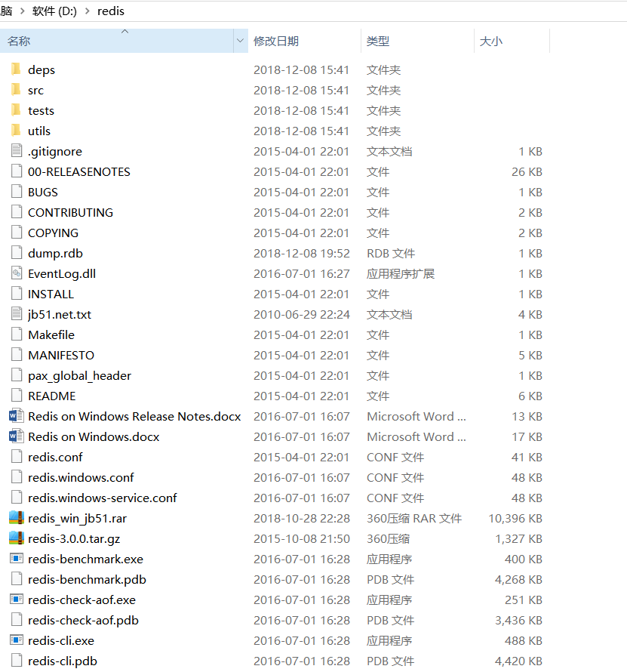627x672 pixels.
Task: Select the redis-check-aof.exe application icon
Action: tap(17, 600)
